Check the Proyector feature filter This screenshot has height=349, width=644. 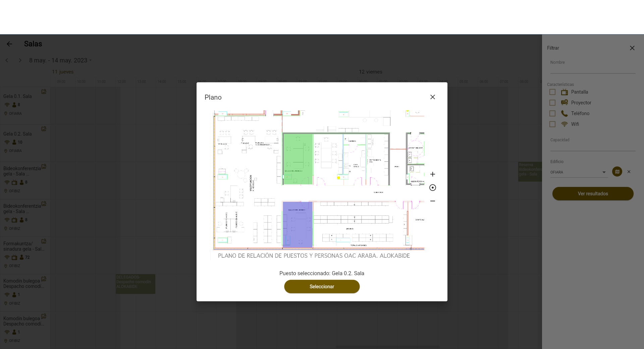552,103
